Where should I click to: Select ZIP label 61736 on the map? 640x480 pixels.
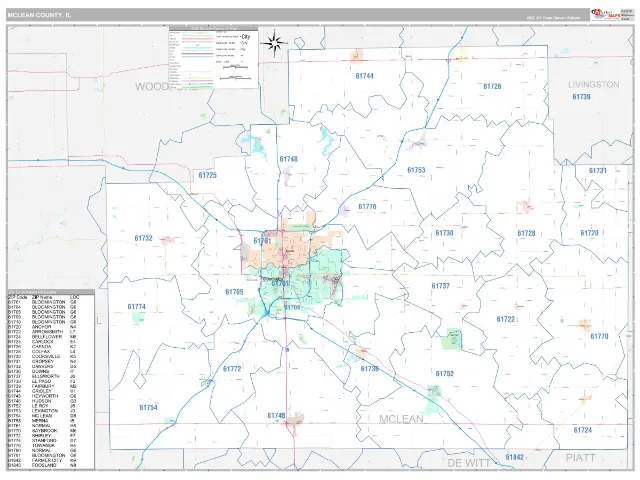pos(370,369)
